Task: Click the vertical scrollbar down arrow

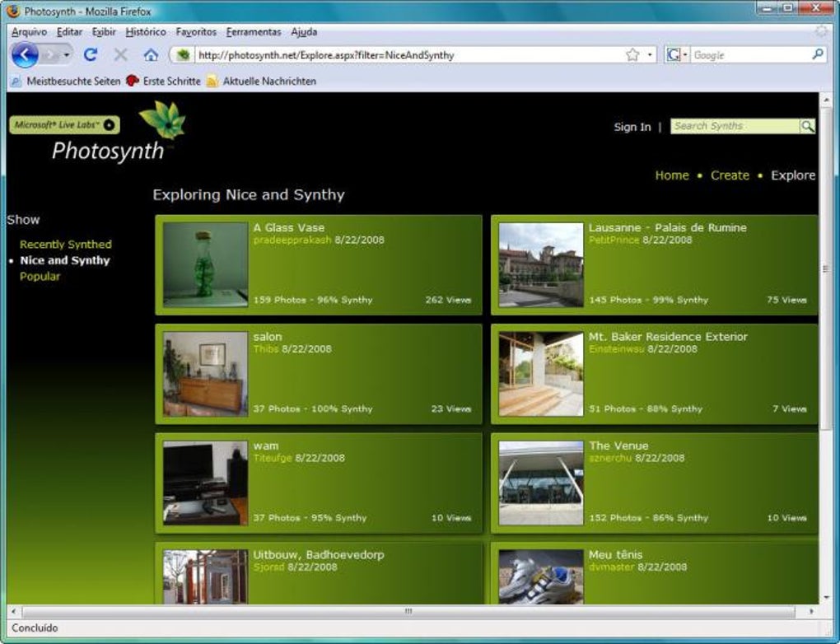Action: pyautogui.click(x=825, y=597)
